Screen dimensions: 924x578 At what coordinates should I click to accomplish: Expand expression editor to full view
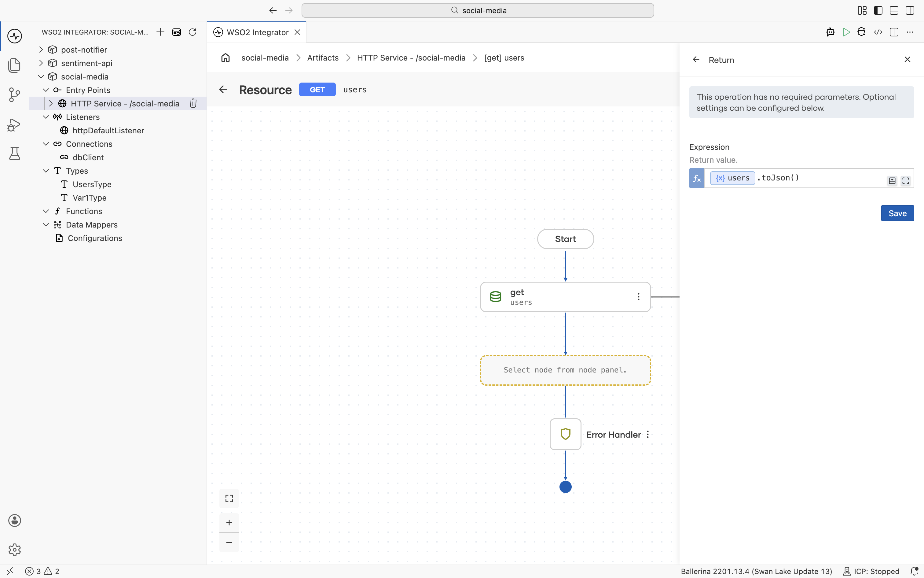click(x=906, y=181)
